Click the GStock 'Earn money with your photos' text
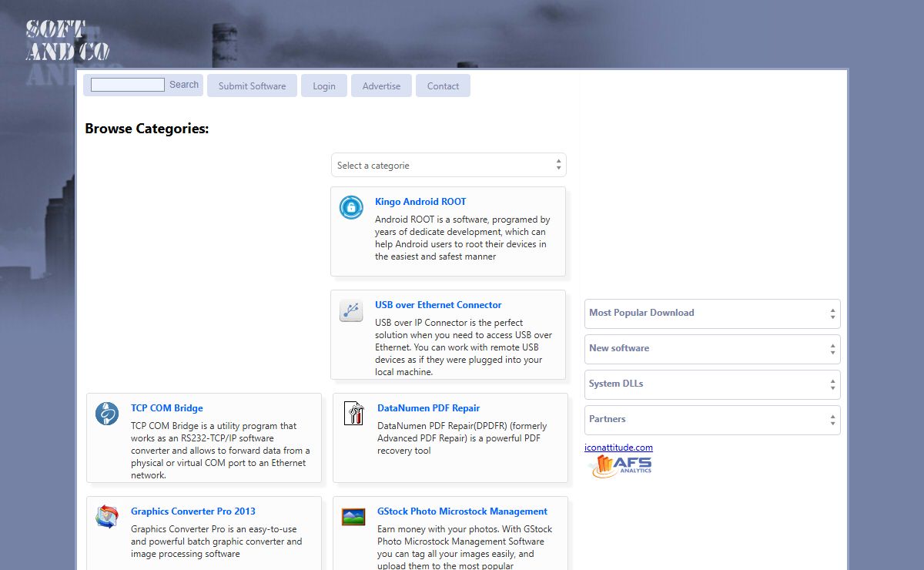The image size is (924, 570). 465,547
